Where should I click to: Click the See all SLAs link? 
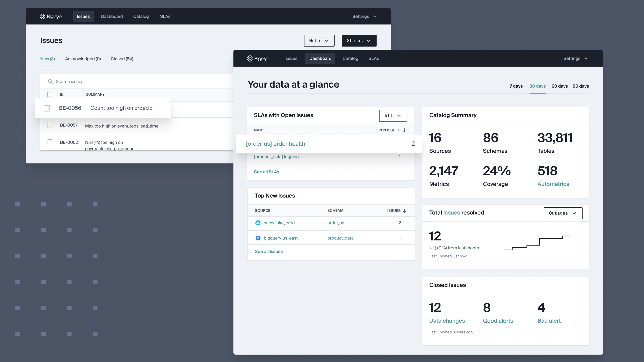(267, 172)
